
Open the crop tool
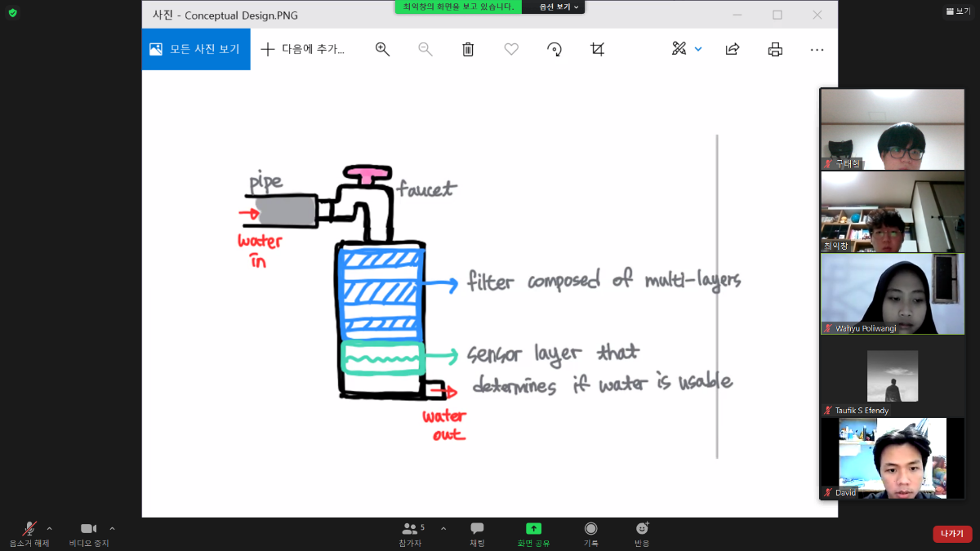point(598,49)
